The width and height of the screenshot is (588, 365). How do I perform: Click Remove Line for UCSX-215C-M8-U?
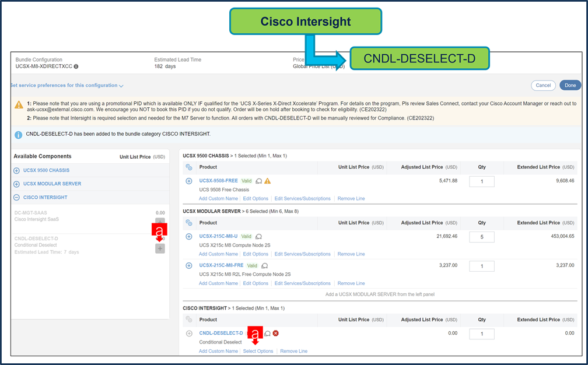tap(351, 254)
